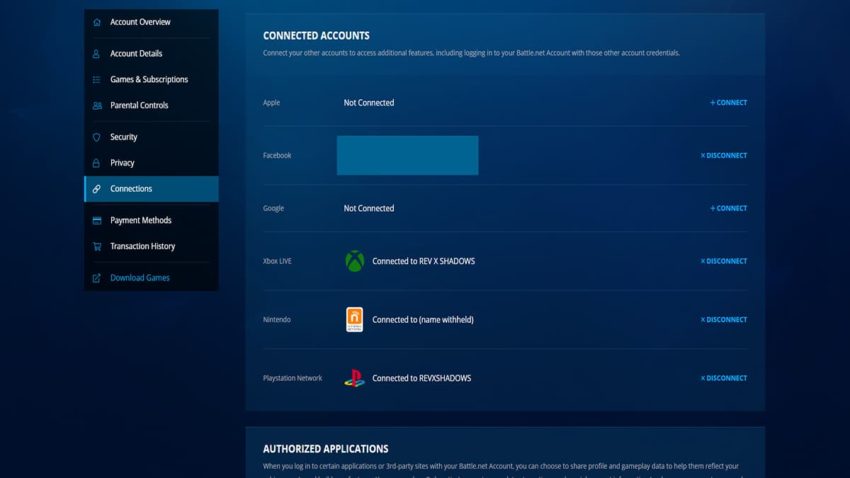The image size is (850, 478).
Task: Click the redacted Facebook account box
Action: [408, 156]
